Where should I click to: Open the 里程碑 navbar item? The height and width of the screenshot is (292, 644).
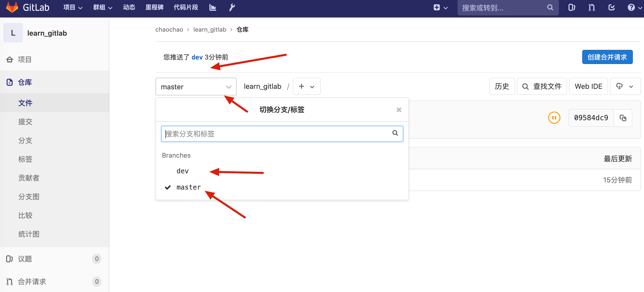tap(154, 7)
